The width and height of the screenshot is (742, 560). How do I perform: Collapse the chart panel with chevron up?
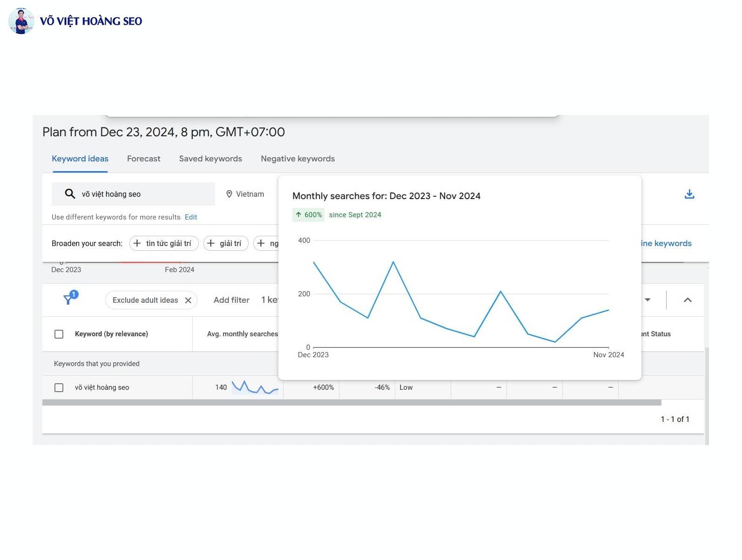click(687, 300)
